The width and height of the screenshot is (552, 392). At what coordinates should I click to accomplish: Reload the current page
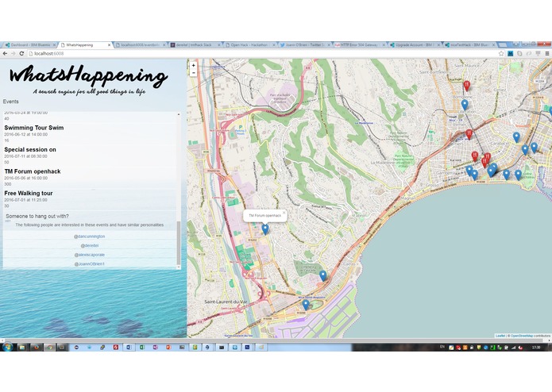21,53
